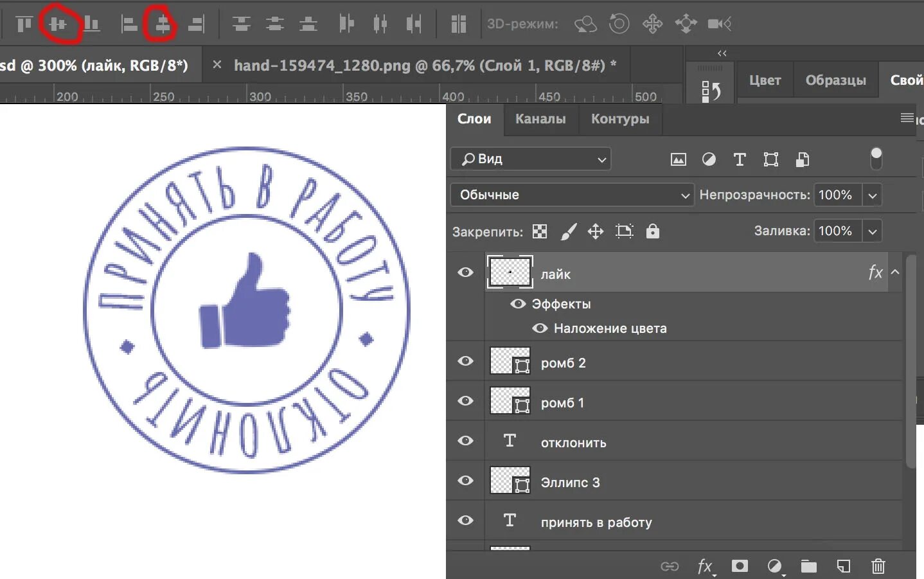Distribute horizontal centers icon

point(380,24)
